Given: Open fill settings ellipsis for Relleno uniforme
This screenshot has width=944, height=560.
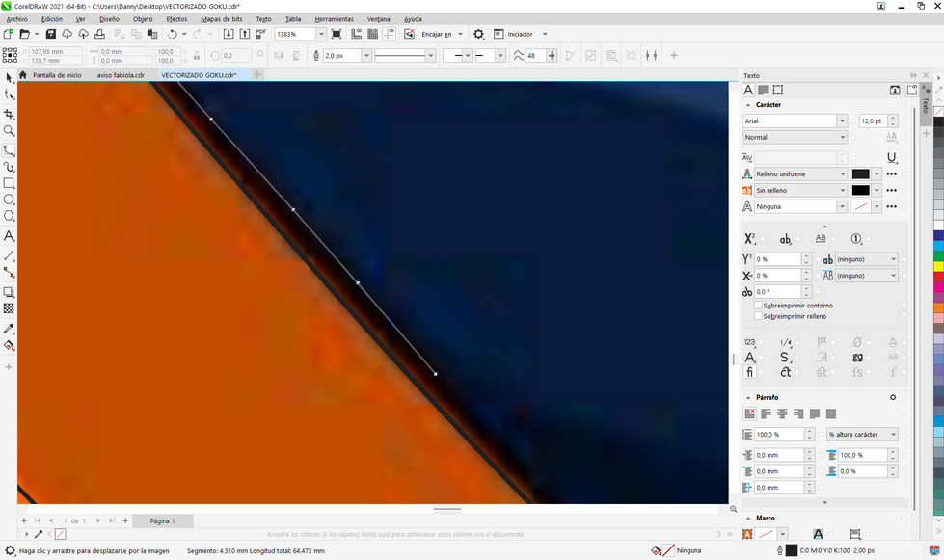Looking at the screenshot, I should point(892,173).
